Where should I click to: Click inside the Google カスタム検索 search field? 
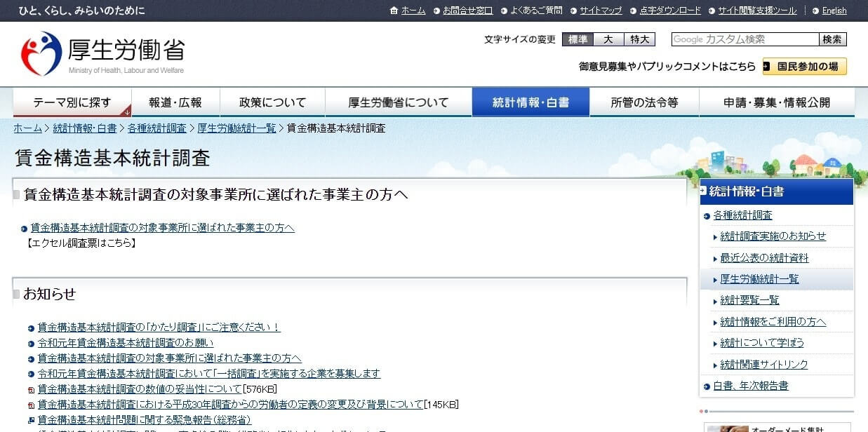(x=744, y=39)
